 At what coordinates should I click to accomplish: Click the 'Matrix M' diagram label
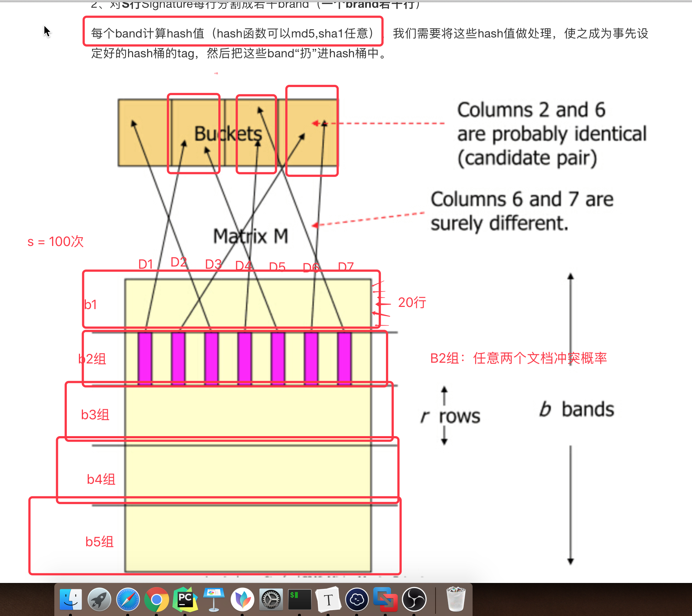coord(251,236)
